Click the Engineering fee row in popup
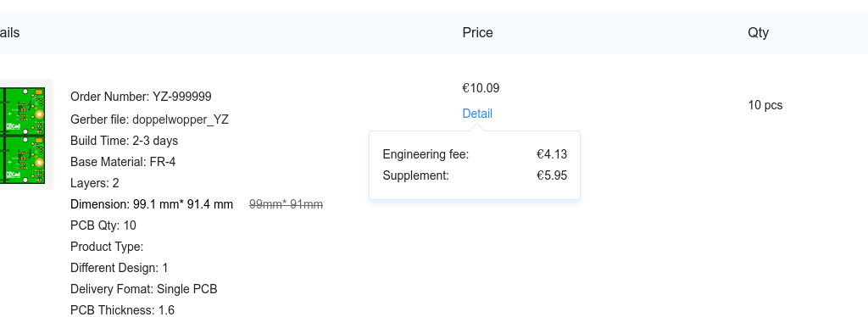This screenshot has height=317, width=868. tap(475, 154)
